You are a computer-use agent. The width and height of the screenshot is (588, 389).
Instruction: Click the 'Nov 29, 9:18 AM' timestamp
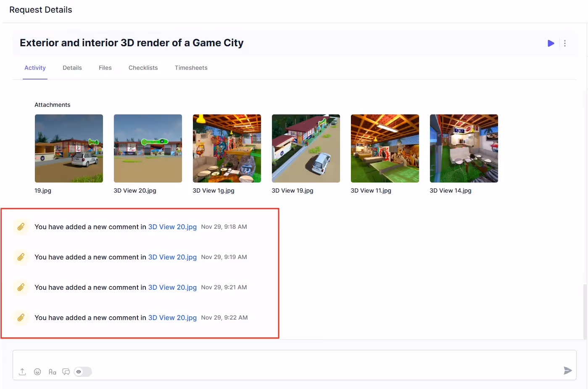coord(224,227)
